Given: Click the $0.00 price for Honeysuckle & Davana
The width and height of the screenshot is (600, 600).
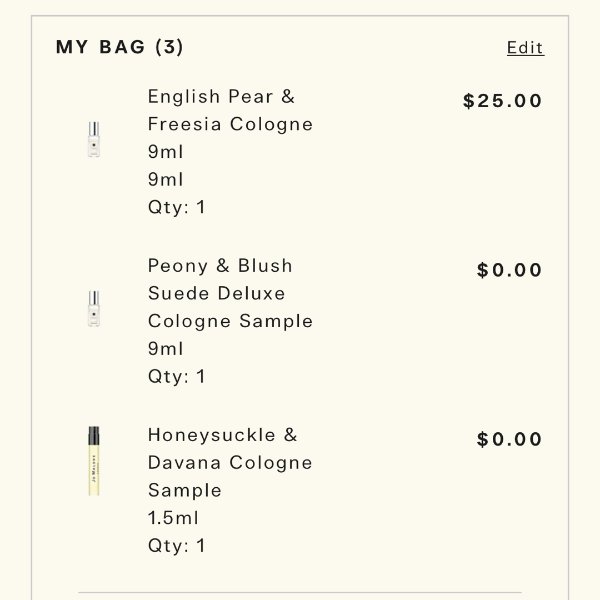Looking at the screenshot, I should (509, 439).
